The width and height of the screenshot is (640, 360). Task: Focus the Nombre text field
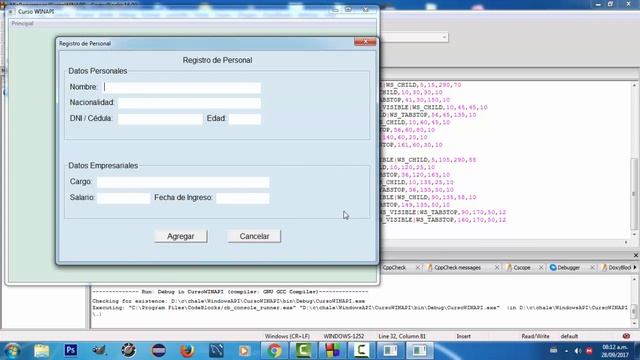pos(182,87)
